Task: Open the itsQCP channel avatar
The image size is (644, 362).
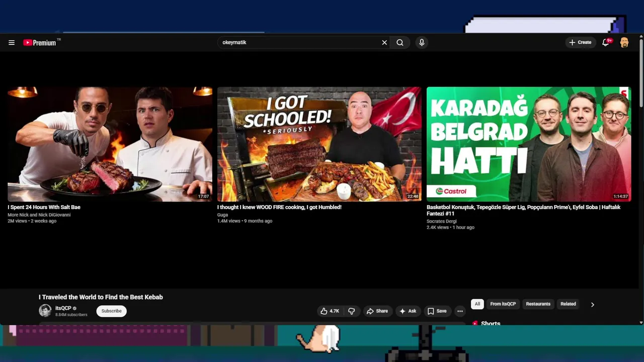Action: [45, 311]
